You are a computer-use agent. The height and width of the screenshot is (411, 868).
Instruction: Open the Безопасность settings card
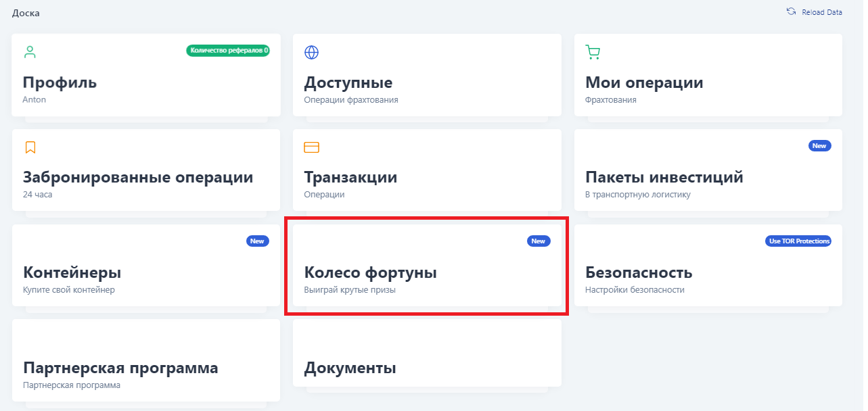[708, 266]
